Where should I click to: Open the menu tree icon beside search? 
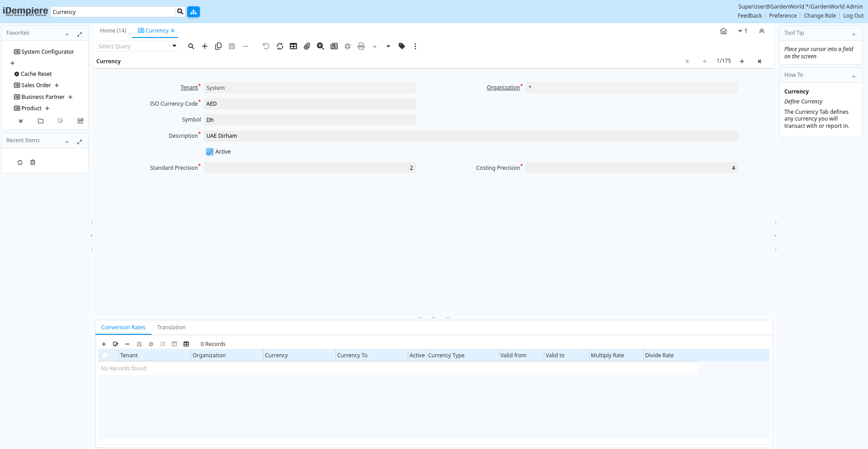(x=193, y=12)
